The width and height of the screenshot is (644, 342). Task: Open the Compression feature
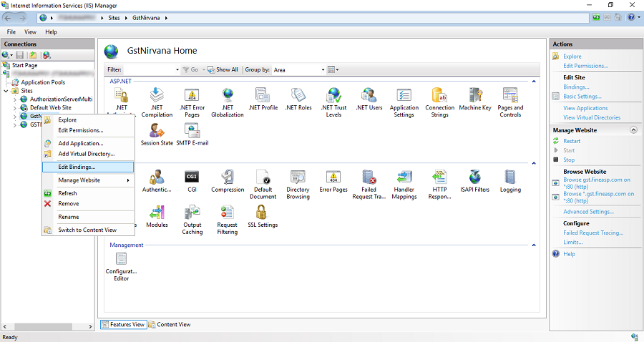click(x=228, y=182)
